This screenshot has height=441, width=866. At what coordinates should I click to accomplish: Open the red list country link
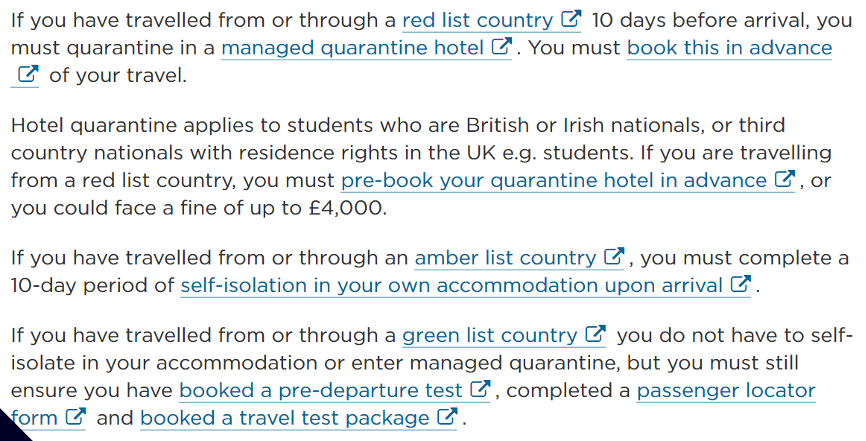tap(477, 20)
